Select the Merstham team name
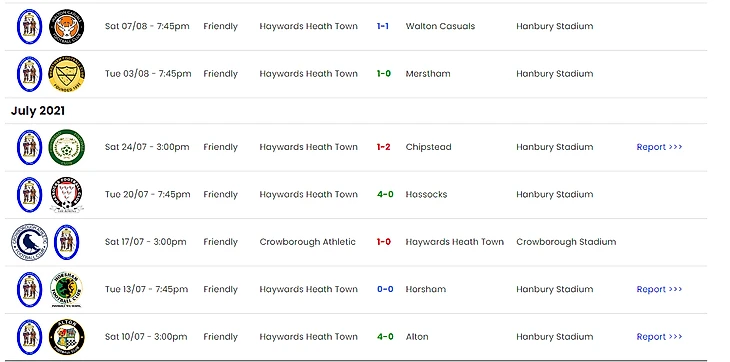This screenshot has height=362, width=730. (428, 74)
